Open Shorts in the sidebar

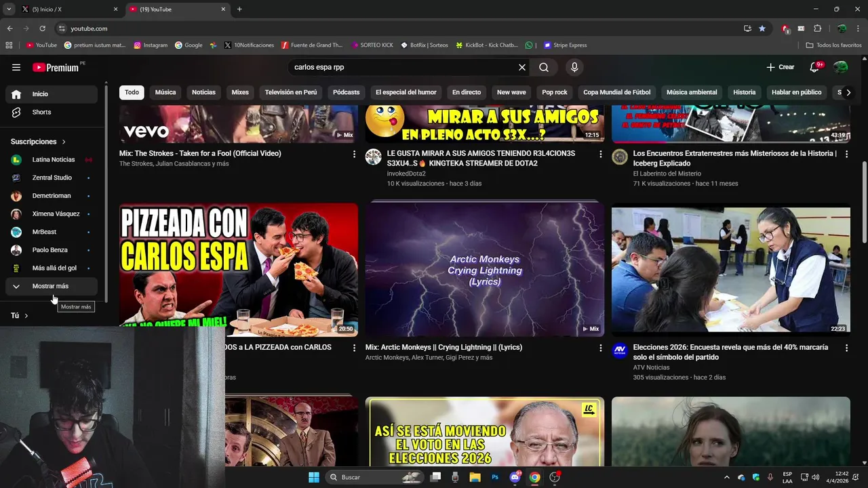pos(52,112)
